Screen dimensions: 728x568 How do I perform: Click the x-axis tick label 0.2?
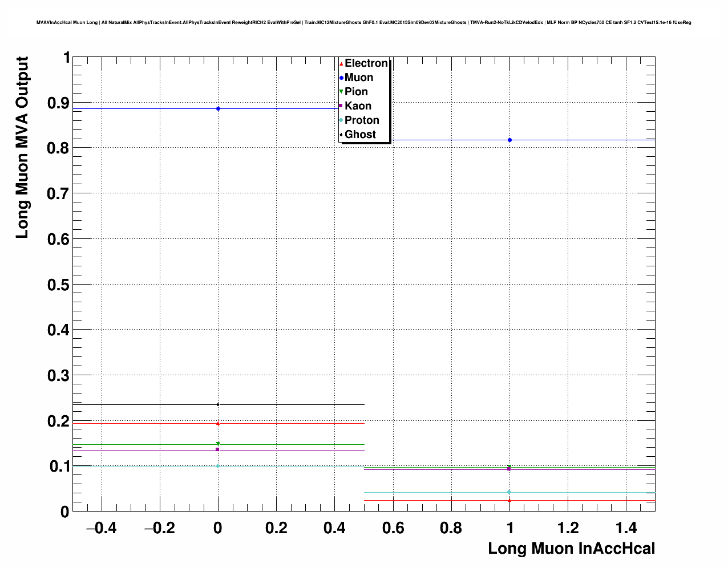276,528
